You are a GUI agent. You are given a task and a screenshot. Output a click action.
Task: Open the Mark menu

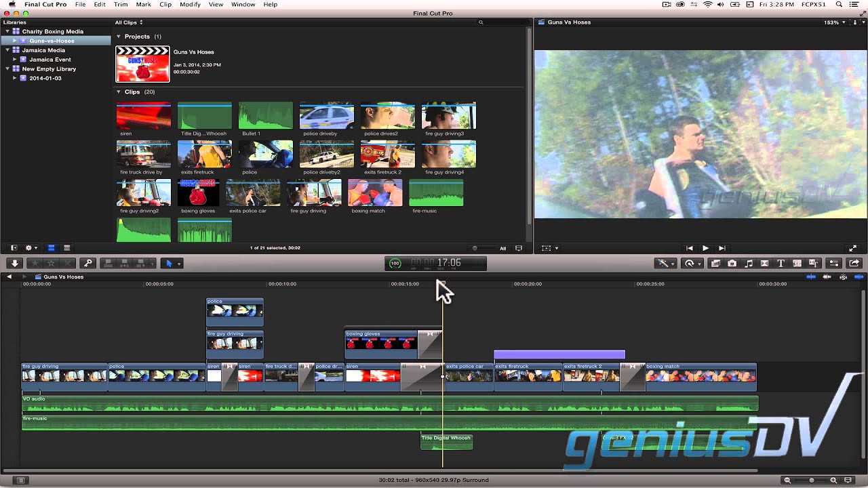click(x=143, y=5)
